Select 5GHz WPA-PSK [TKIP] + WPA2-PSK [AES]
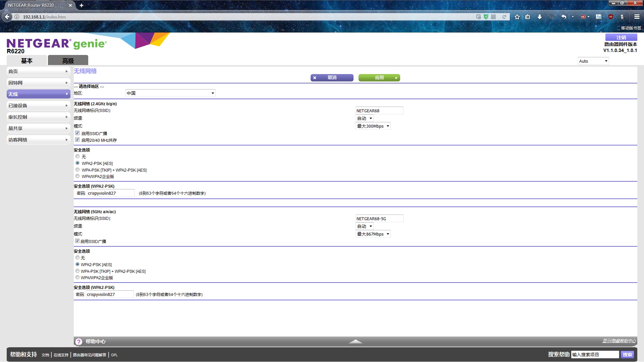Viewport: 644px width, 362px height. 77,271
